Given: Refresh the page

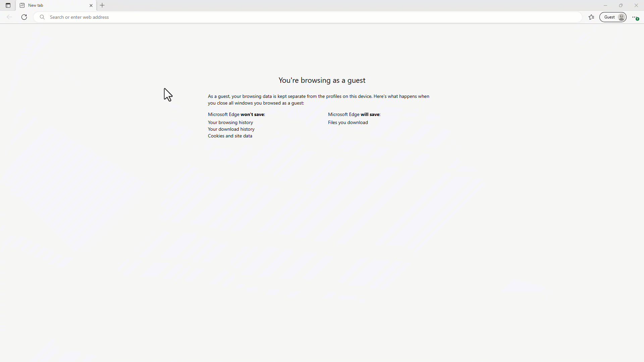Looking at the screenshot, I should coord(24,17).
